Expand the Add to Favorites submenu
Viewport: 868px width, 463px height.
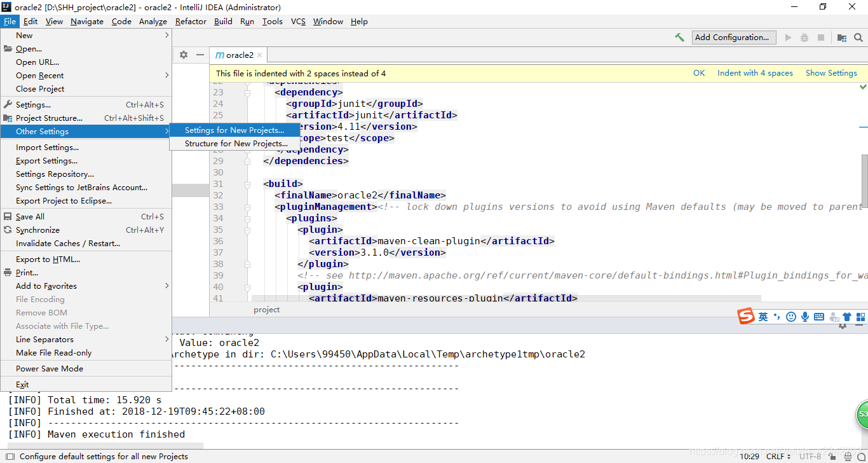(167, 286)
